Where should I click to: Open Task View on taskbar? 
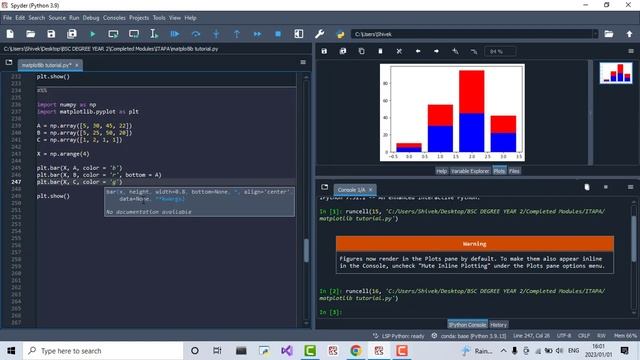[x=217, y=351]
